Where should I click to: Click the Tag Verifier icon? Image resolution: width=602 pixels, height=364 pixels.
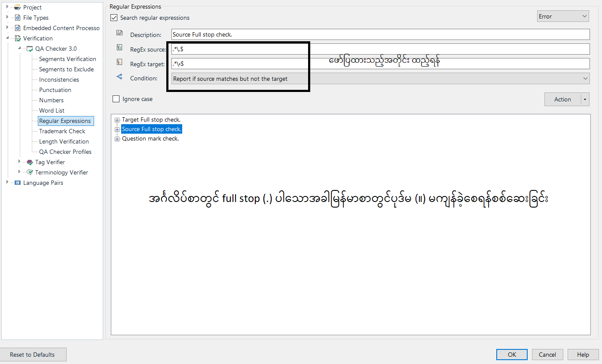[30, 162]
